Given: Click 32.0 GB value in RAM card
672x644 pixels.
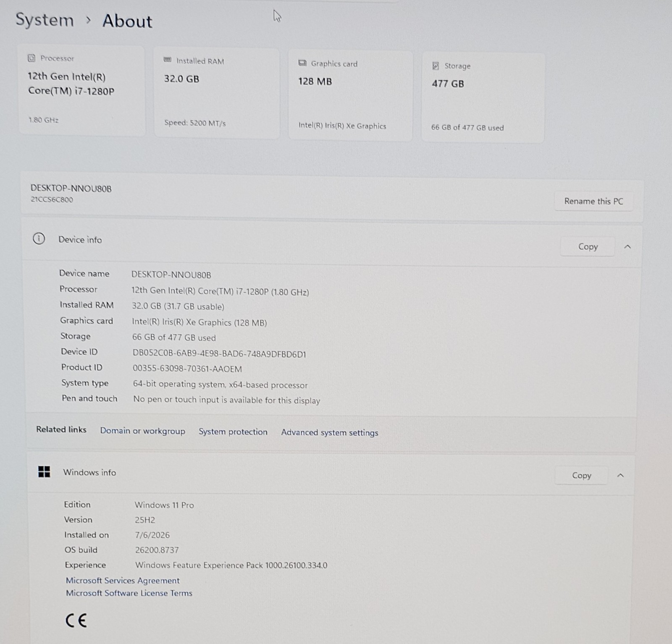Looking at the screenshot, I should click(181, 79).
